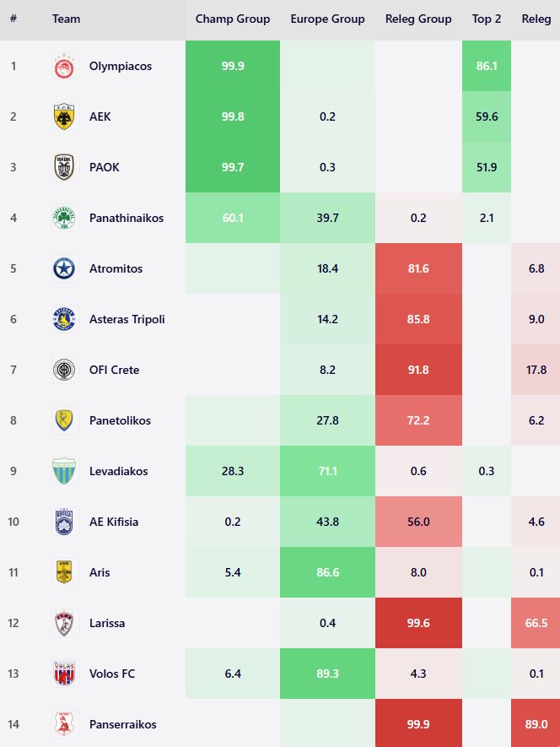The width and height of the screenshot is (560, 747).
Task: Click the Top 2 column header
Action: [x=487, y=19]
